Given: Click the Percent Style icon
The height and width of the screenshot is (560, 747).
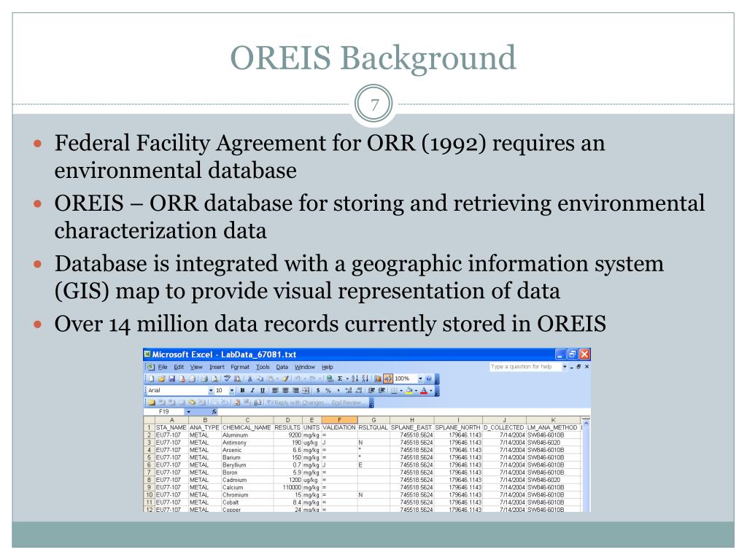Looking at the screenshot, I should pos(328,390).
